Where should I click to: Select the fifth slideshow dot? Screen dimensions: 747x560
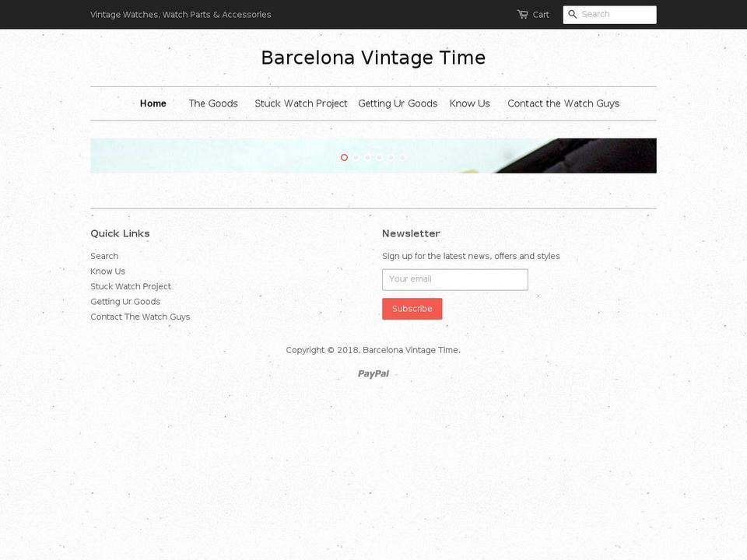(391, 157)
